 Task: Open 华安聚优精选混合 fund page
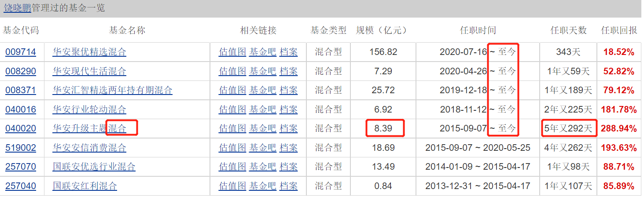click(x=89, y=52)
